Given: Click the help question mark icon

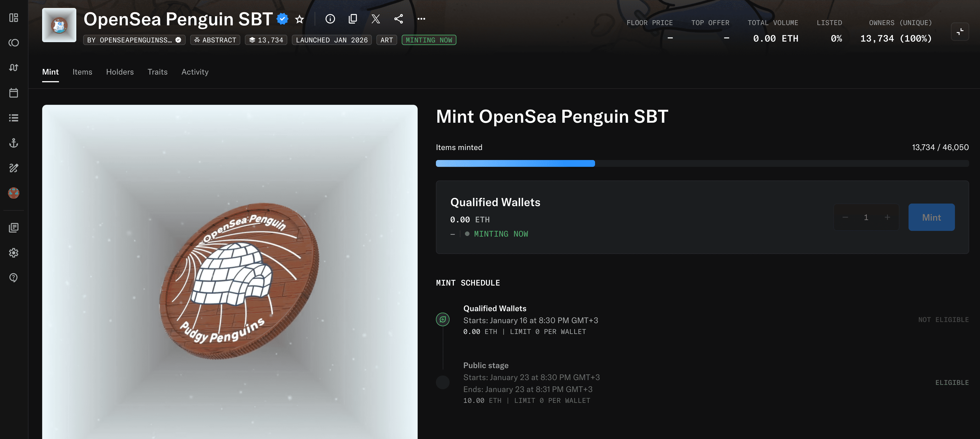Looking at the screenshot, I should [14, 278].
